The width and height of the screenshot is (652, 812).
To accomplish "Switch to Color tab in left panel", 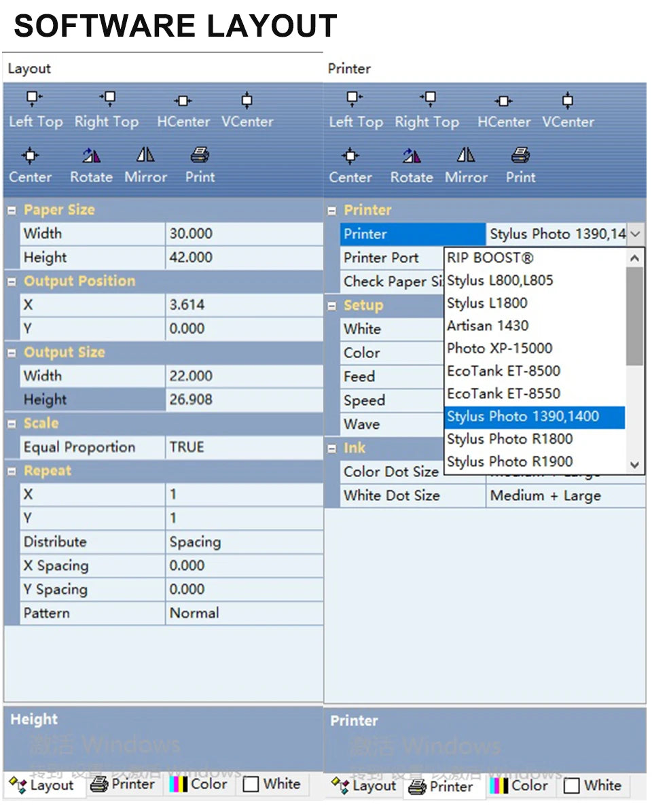I will point(199,785).
